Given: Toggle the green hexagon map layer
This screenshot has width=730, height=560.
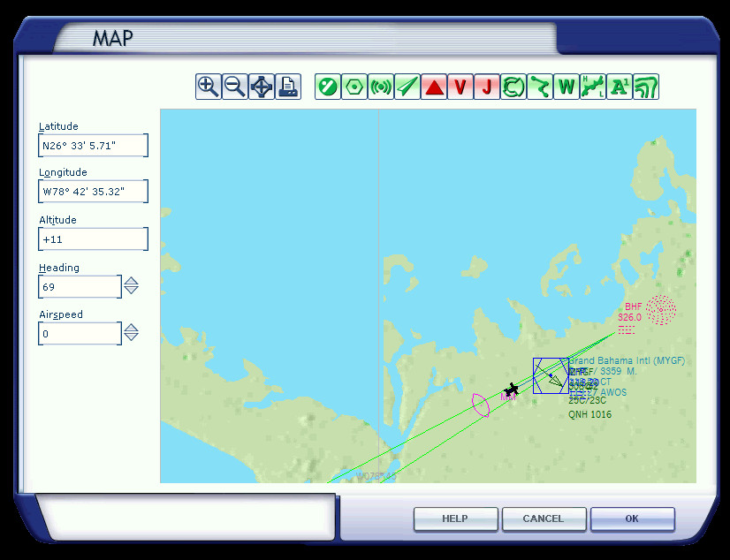Looking at the screenshot, I should point(354,87).
